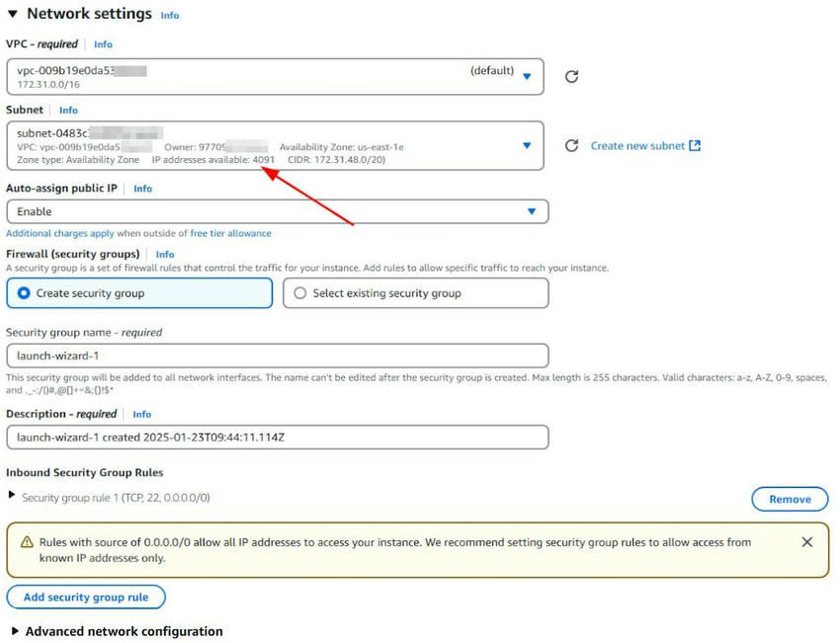
Task: Click the warning triangle icon in the alert
Action: [x=25, y=541]
